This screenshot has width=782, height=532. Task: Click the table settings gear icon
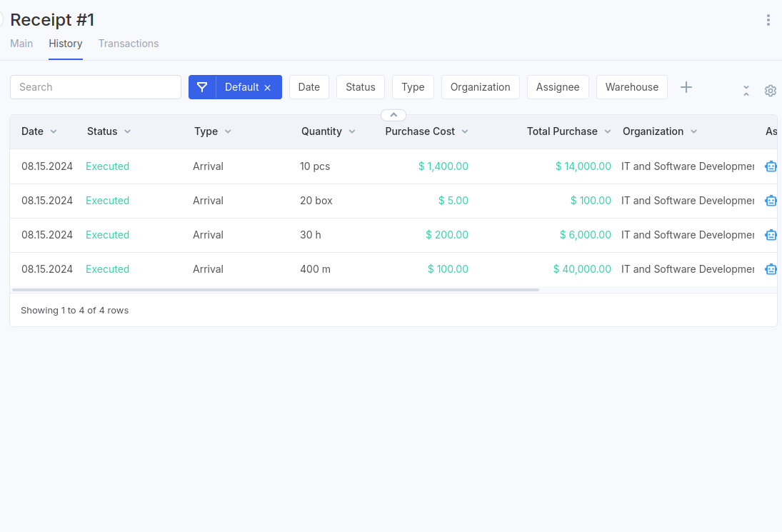[770, 91]
